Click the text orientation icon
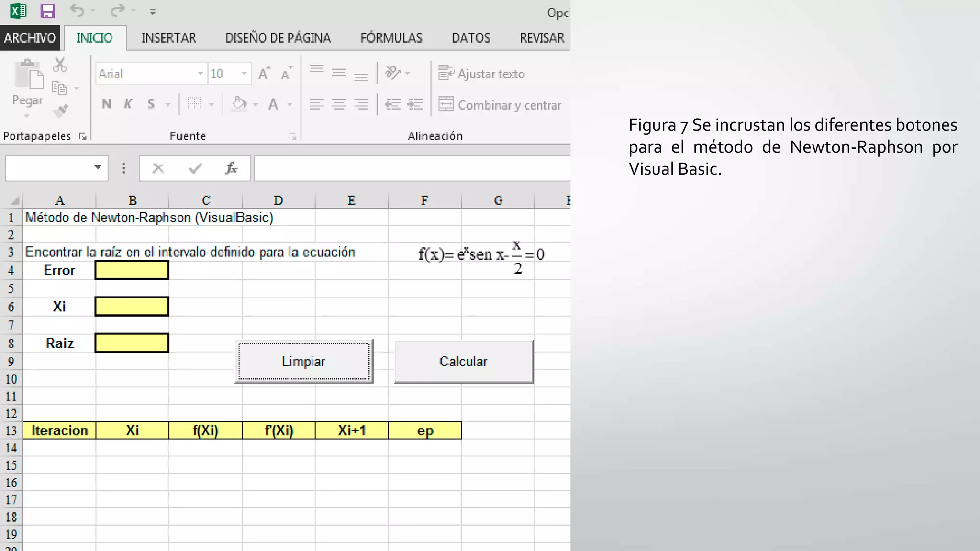The width and height of the screenshot is (980, 551). point(393,73)
